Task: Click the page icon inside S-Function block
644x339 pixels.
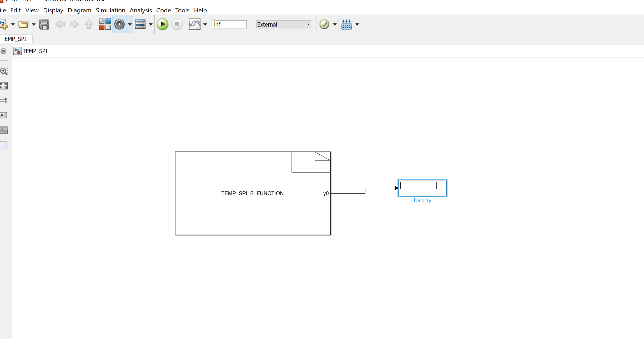Action: click(311, 162)
